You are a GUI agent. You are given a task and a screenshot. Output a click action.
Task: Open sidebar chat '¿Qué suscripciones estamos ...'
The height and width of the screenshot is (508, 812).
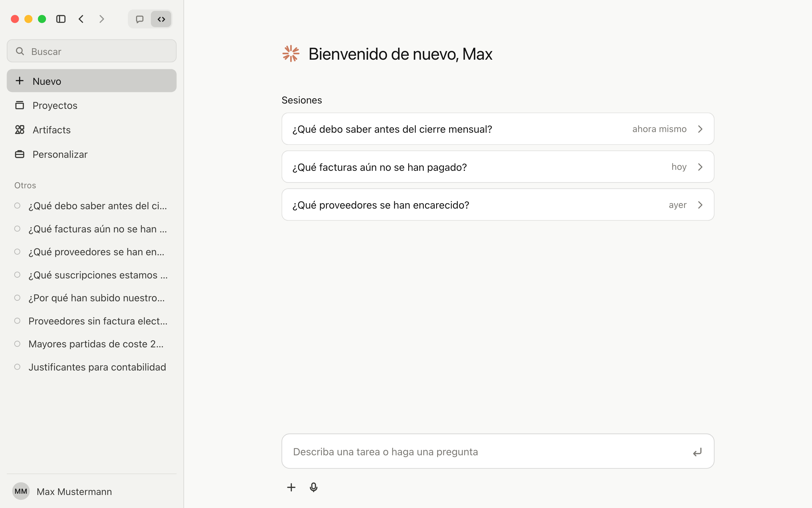click(92, 275)
